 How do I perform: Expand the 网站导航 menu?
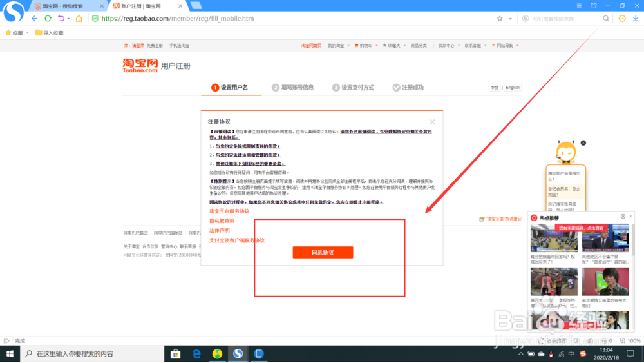click(x=505, y=46)
